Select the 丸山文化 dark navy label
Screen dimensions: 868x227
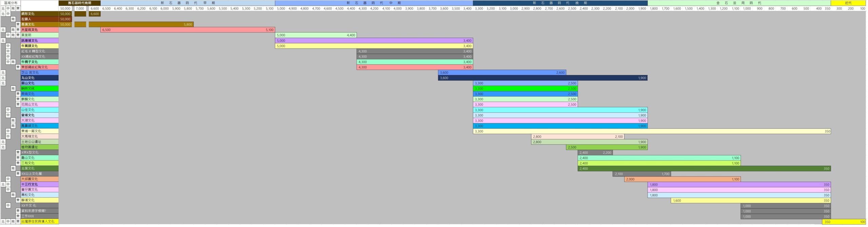click(39, 78)
